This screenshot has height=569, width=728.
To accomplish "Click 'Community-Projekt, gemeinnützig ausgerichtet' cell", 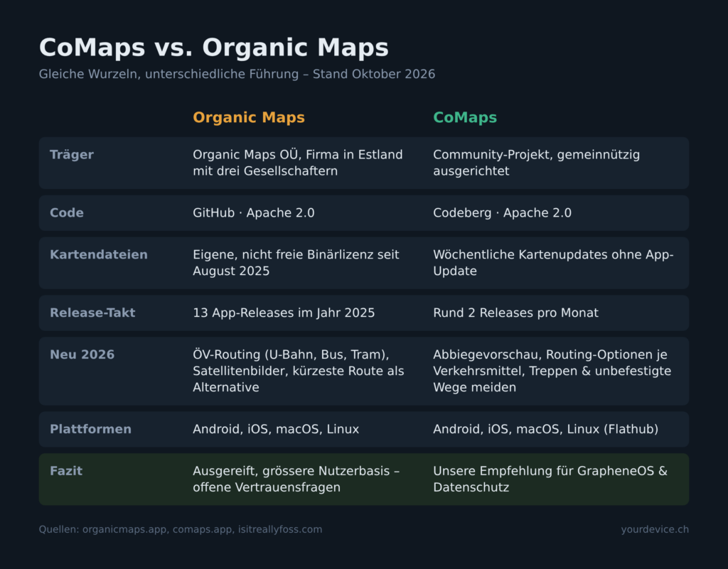I will click(536, 163).
